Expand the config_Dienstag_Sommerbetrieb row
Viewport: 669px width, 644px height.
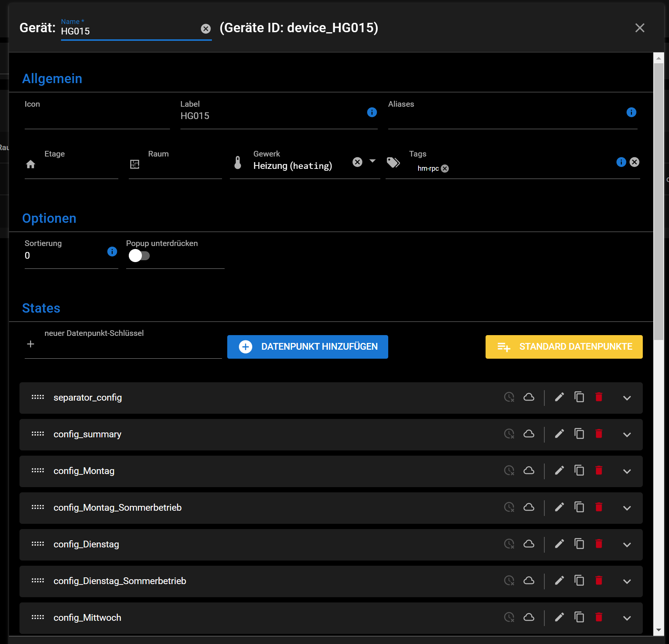point(627,581)
